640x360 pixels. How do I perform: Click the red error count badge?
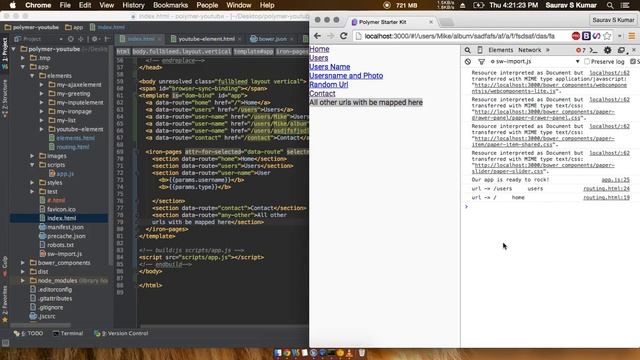coord(580,50)
